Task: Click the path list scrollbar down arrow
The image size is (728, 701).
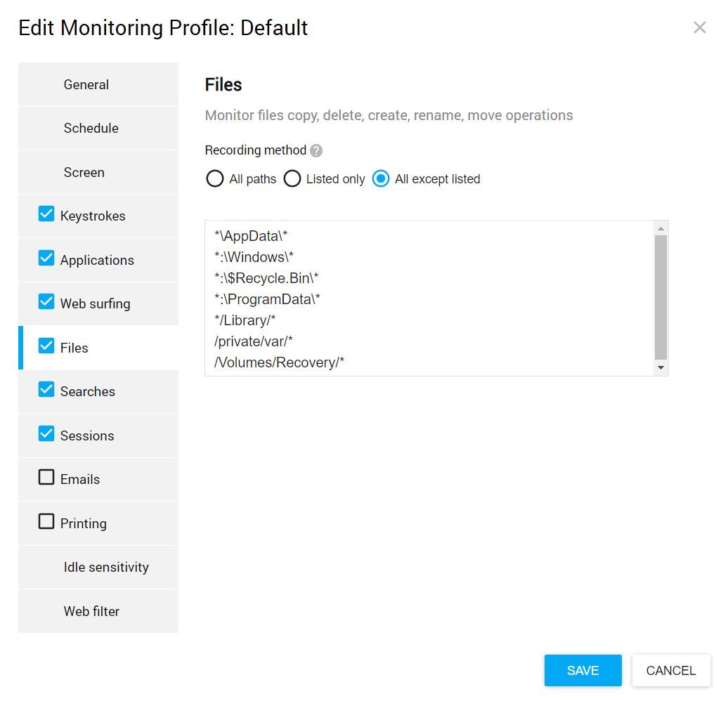Action: coord(661,368)
